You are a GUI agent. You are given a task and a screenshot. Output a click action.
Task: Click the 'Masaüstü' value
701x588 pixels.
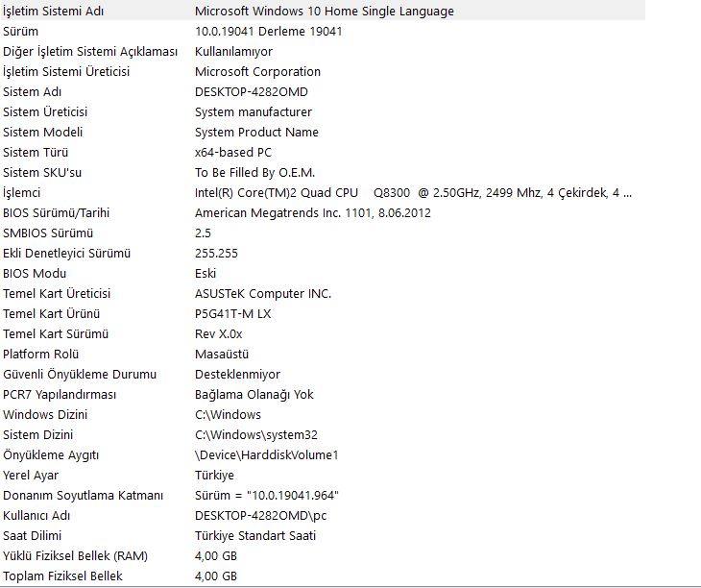tap(222, 355)
